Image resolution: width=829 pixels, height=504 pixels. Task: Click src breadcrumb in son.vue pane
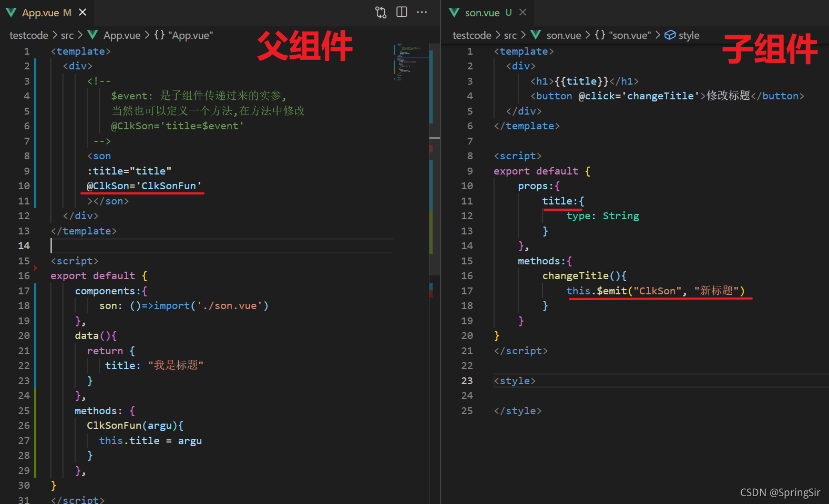[x=510, y=35]
